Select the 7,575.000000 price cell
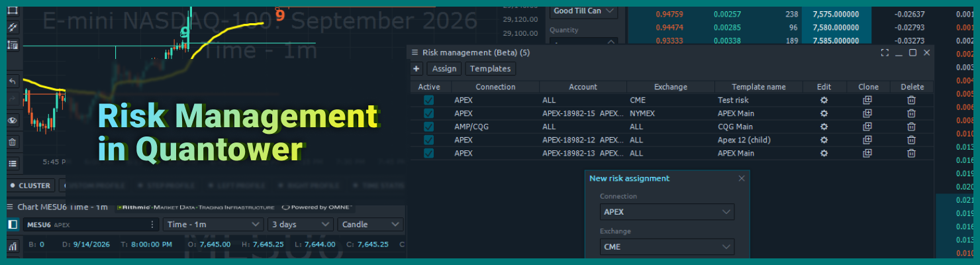Image resolution: width=980 pixels, height=265 pixels. pos(835,14)
